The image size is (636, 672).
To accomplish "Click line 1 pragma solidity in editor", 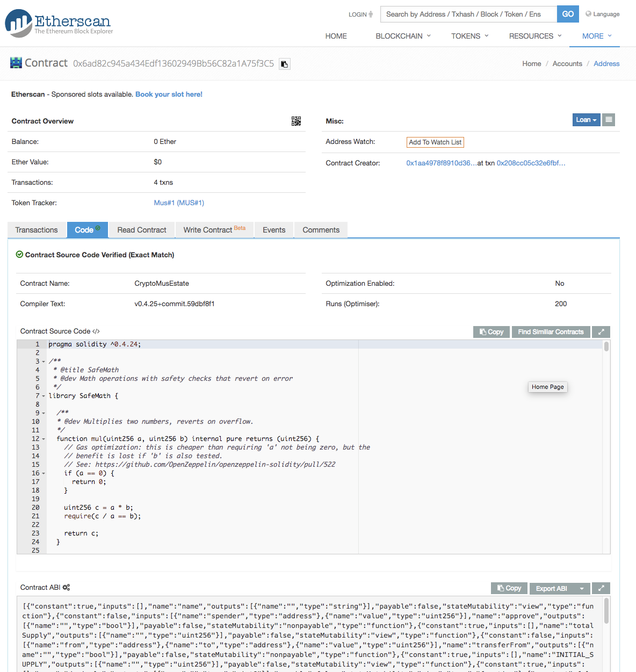I will [x=95, y=344].
